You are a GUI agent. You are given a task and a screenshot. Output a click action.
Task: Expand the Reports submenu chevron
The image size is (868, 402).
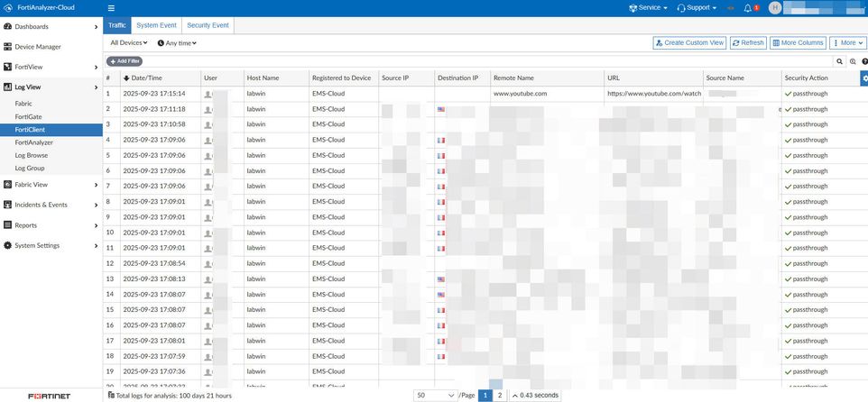[97, 225]
